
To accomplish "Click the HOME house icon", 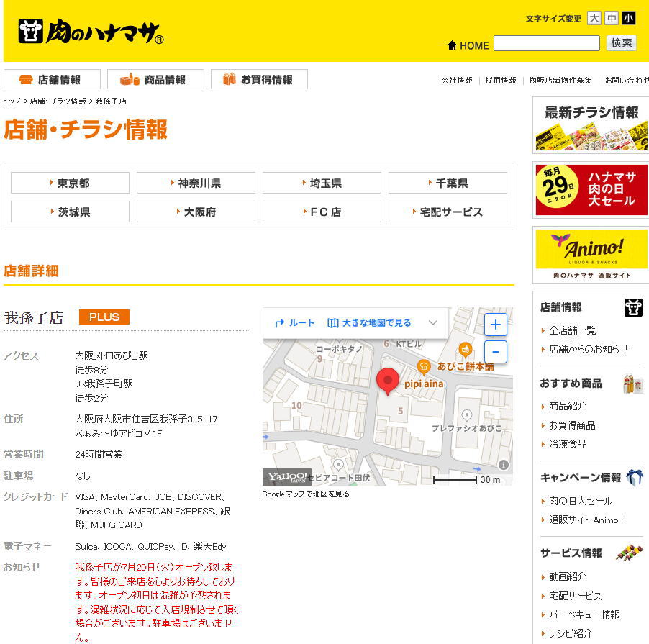I will tap(452, 45).
